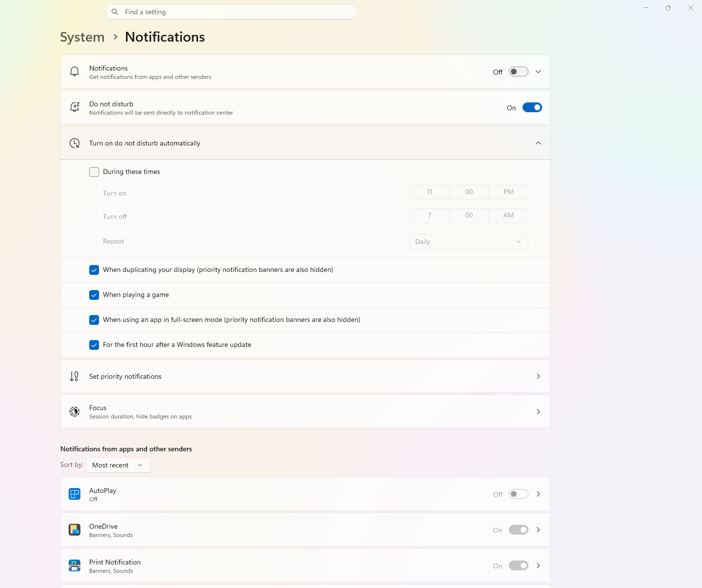Image resolution: width=702 pixels, height=588 pixels.
Task: Select the Turn on PM field
Action: point(508,192)
